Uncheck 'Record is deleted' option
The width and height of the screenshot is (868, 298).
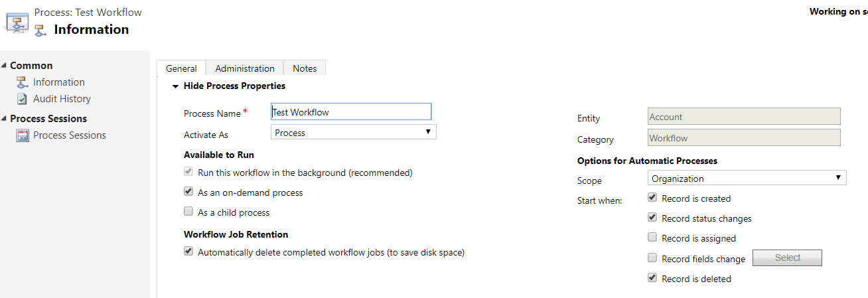pos(652,279)
